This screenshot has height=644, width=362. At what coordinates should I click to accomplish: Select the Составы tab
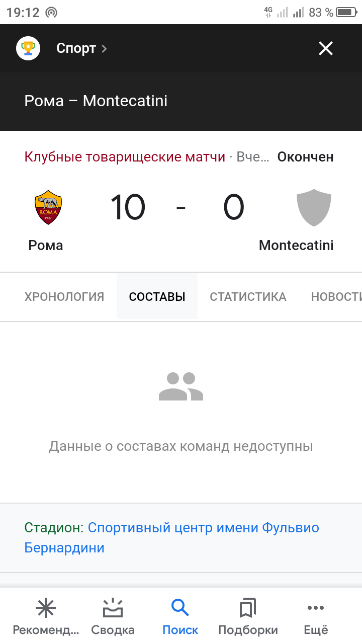(x=157, y=297)
